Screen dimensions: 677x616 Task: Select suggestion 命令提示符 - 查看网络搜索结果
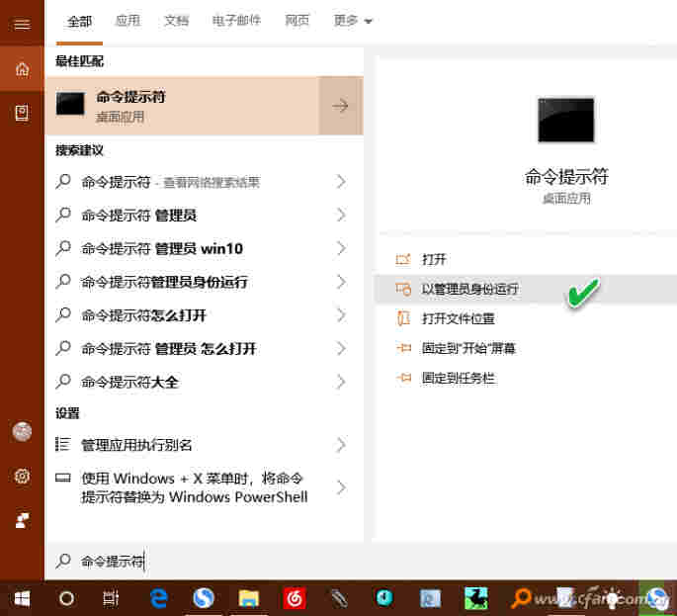[171, 182]
